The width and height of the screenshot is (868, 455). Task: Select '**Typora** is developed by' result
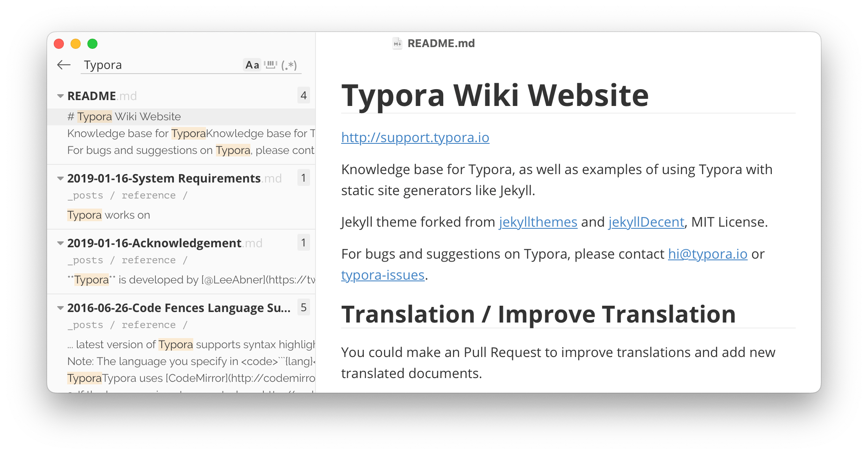tap(181, 280)
